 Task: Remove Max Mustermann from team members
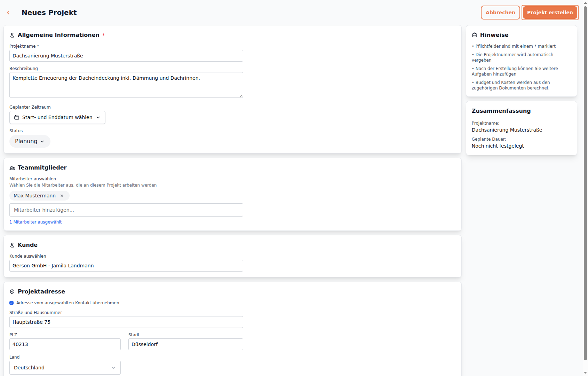(x=62, y=196)
